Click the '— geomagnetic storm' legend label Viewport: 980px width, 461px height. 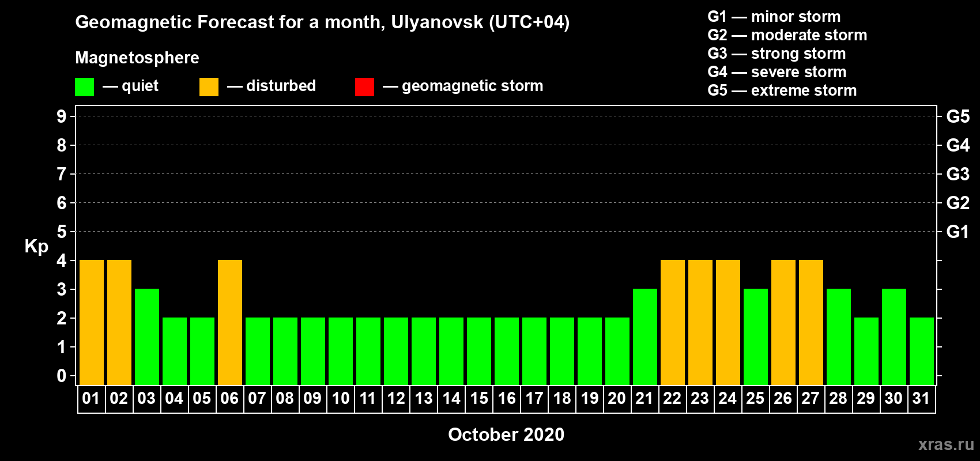(463, 86)
